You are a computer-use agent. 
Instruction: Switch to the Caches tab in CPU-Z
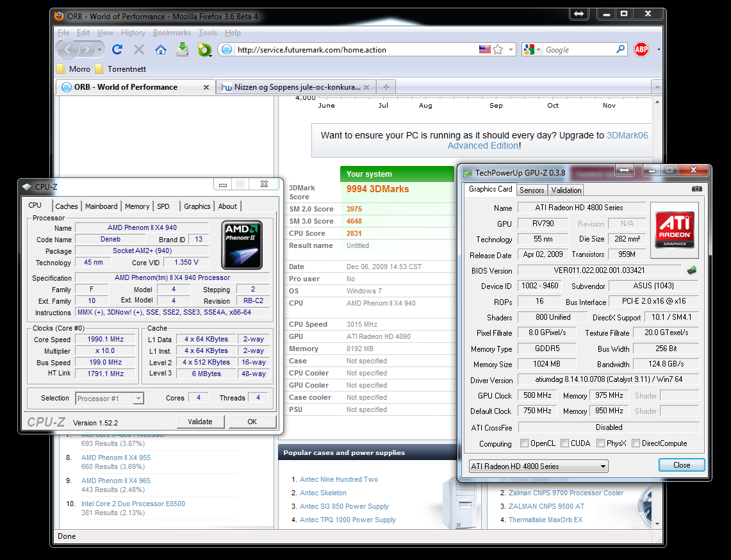[67, 206]
